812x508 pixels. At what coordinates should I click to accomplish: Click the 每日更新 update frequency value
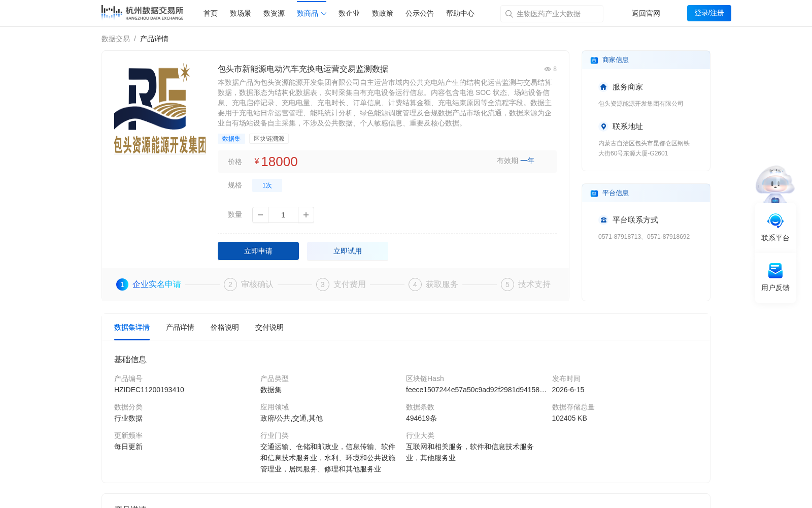tap(128, 447)
